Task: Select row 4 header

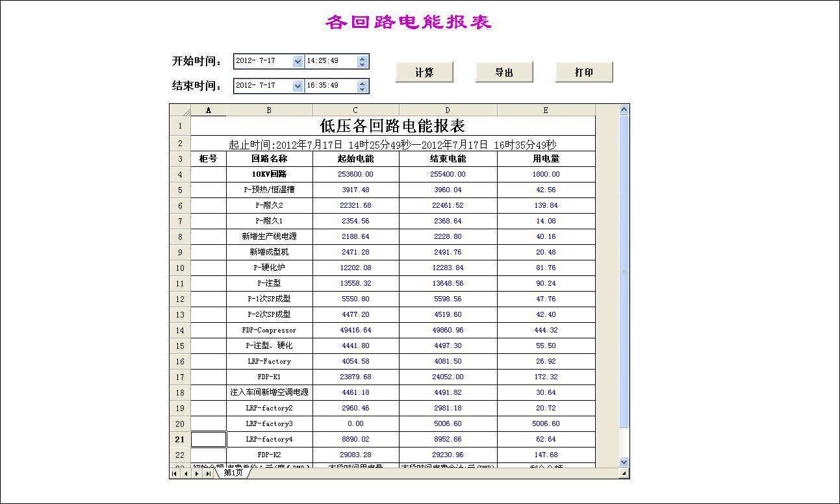Action: pos(180,174)
